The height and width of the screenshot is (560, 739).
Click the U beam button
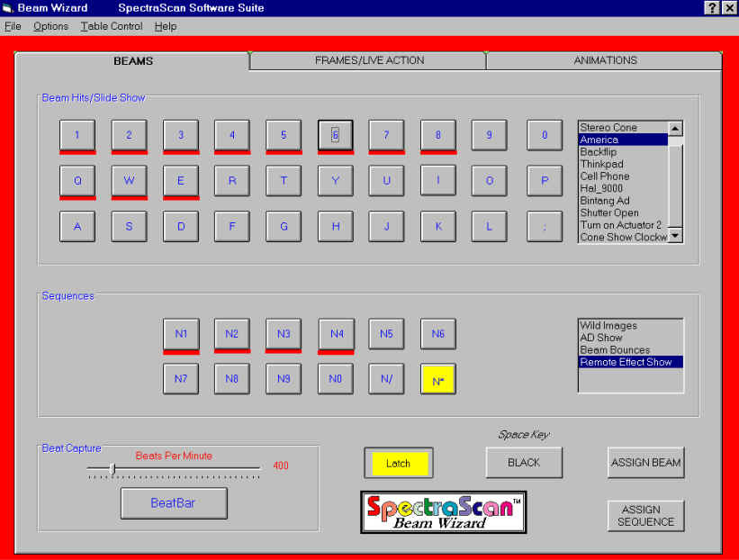(x=386, y=181)
